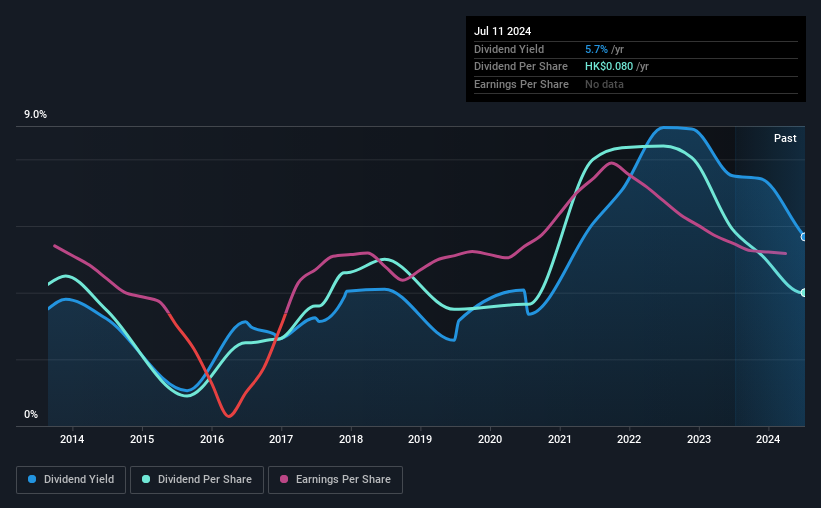Click the blue Dividend Yield legend dot

(x=32, y=479)
